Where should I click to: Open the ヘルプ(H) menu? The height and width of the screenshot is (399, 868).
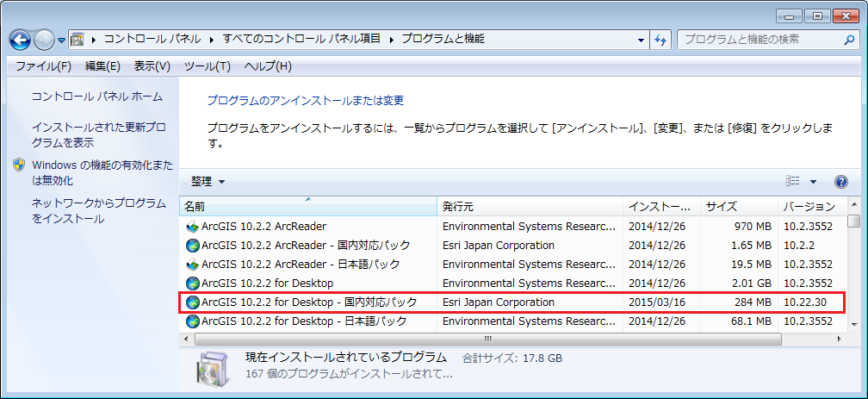pos(268,66)
